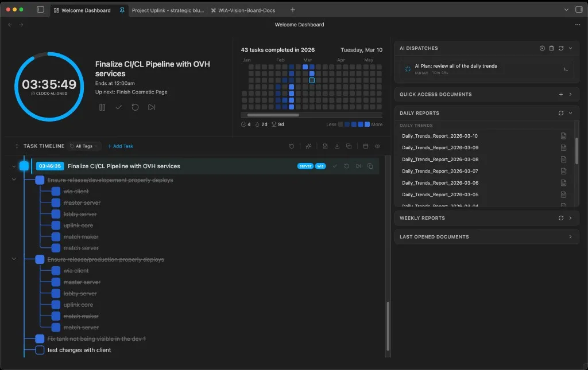Click the heatmap horizontal scrollbar
This screenshot has width=588, height=370.
273,115
